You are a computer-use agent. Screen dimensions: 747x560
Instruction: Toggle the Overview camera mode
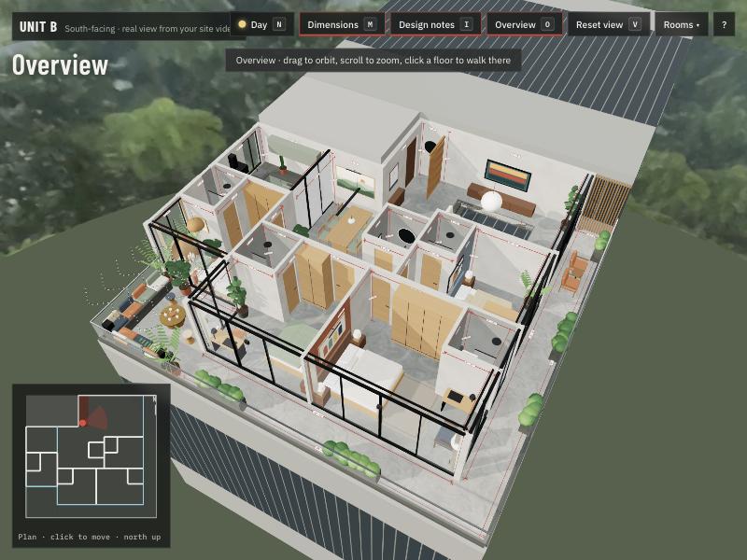pos(524,24)
